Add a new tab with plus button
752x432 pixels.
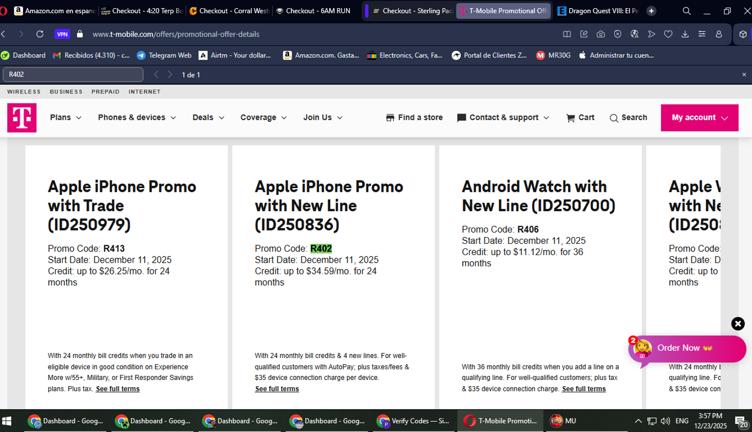pyautogui.click(x=651, y=11)
